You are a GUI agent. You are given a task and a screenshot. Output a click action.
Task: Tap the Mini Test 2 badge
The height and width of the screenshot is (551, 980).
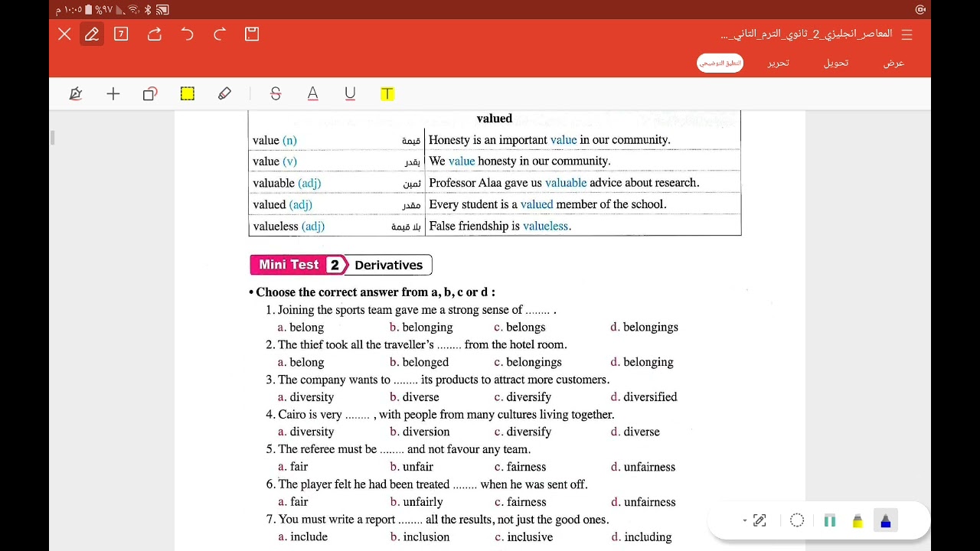click(299, 265)
